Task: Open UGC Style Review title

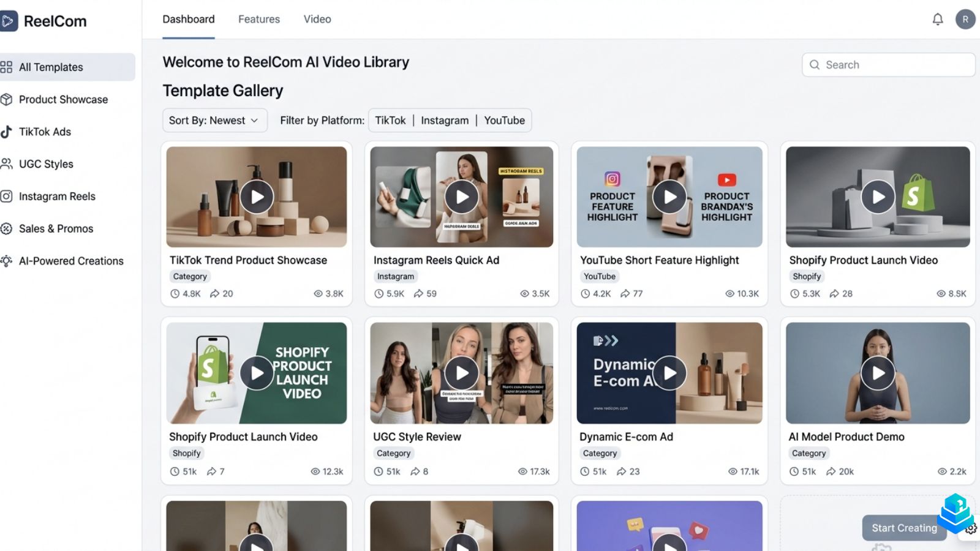Action: [x=417, y=437]
